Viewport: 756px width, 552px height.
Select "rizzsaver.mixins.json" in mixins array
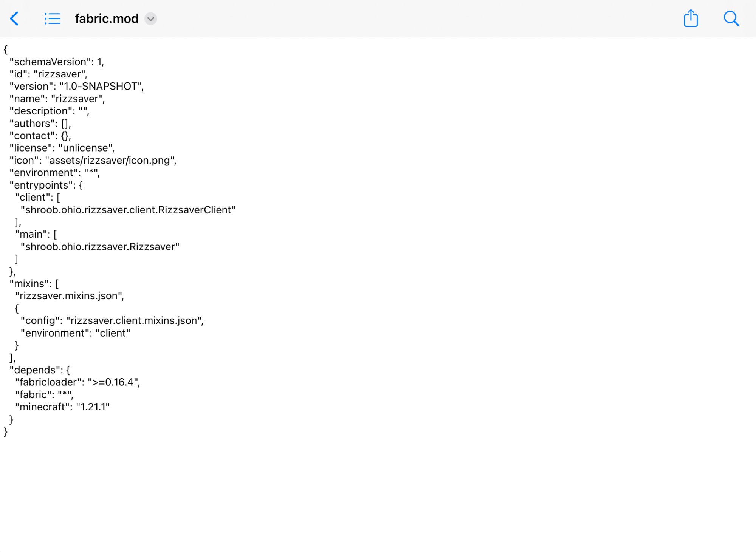[70, 296]
